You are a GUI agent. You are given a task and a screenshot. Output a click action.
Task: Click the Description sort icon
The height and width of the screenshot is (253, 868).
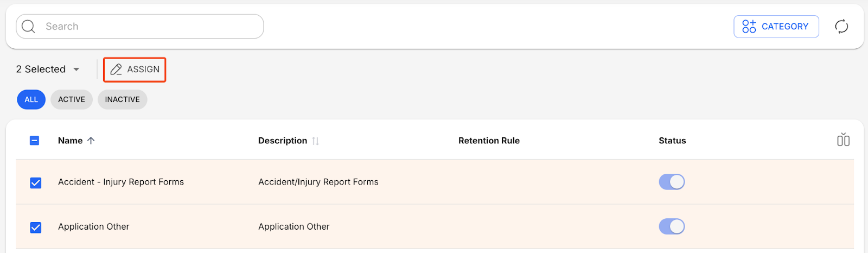click(316, 141)
